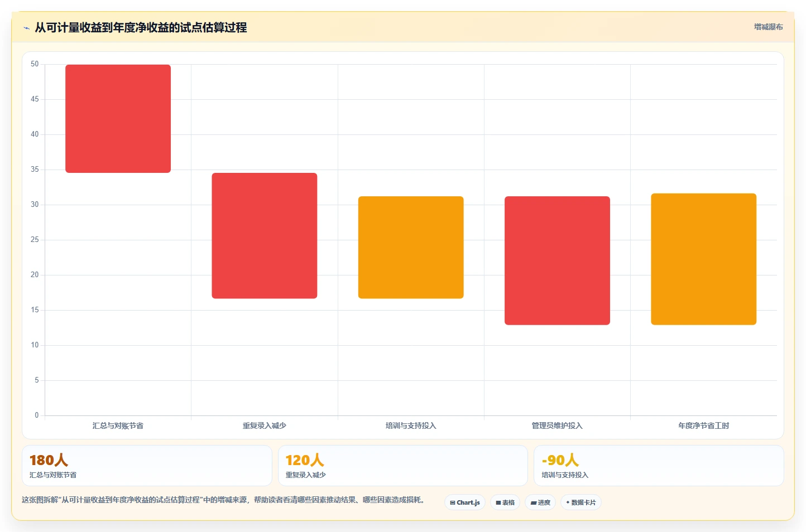Select the 重复录入减少 red bar
Image resolution: width=806 pixels, height=532 pixels.
265,236
